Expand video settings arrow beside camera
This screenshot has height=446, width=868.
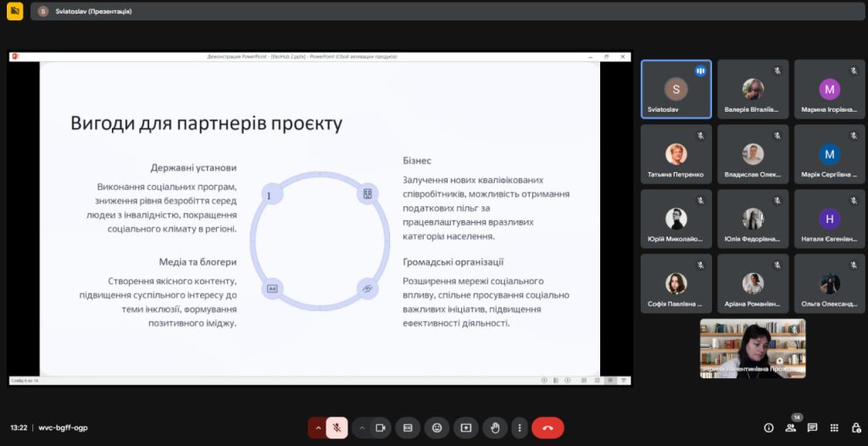(362, 428)
